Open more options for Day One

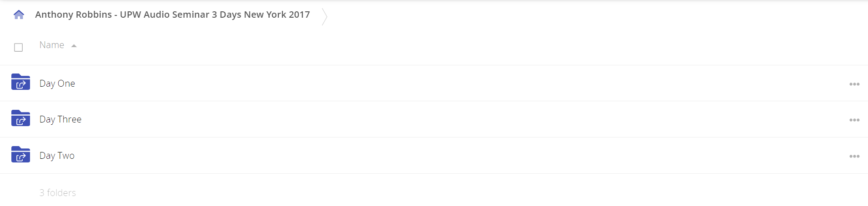pyautogui.click(x=854, y=84)
